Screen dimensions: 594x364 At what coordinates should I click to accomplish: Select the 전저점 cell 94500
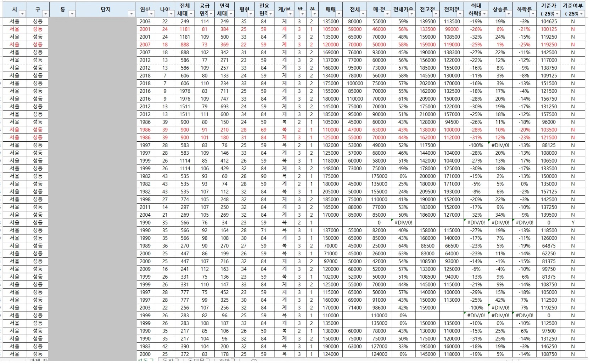(452, 122)
